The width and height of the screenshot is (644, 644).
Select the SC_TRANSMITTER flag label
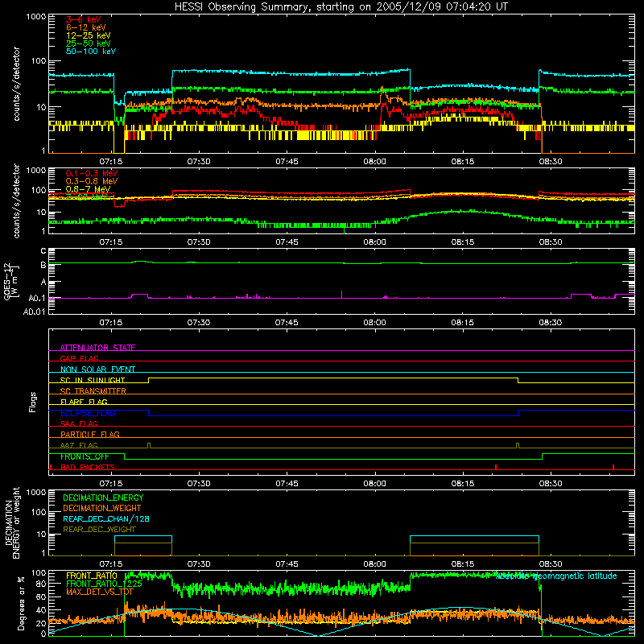point(93,390)
